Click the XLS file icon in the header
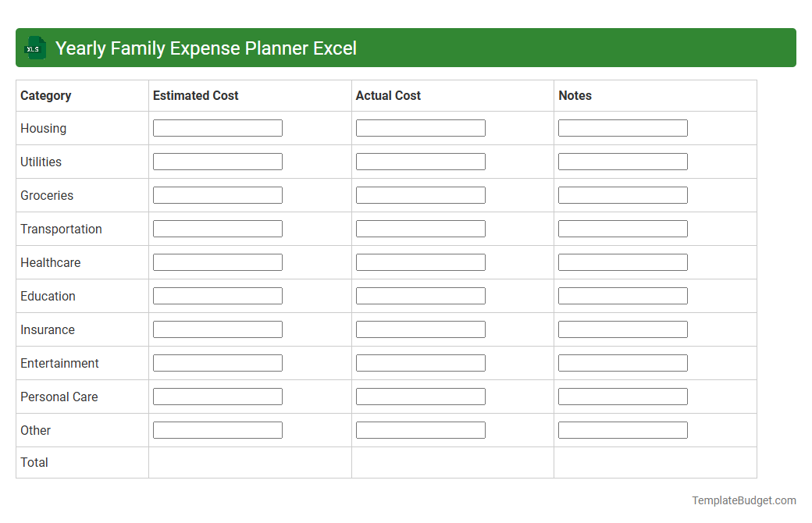This screenshot has width=812, height=523. 34,48
